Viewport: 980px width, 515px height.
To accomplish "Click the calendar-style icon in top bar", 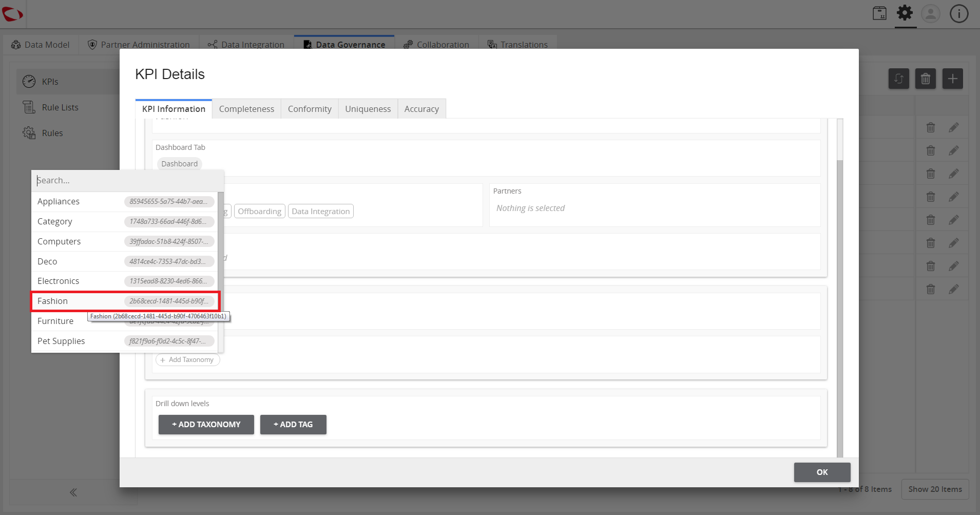I will coord(879,13).
